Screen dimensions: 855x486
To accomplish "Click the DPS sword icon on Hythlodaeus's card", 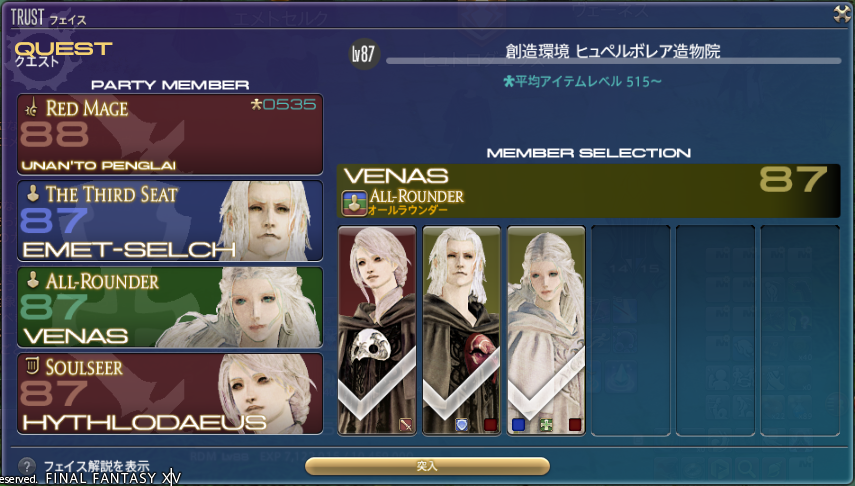I will tap(405, 424).
